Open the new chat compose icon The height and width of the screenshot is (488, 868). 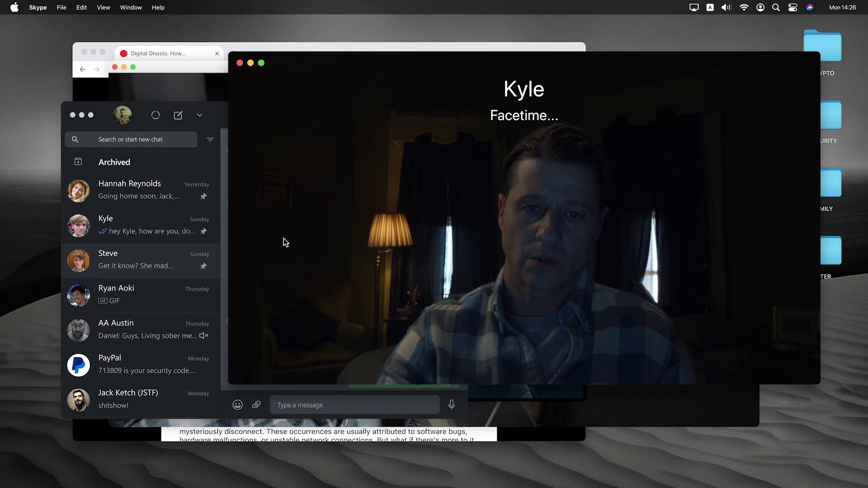pyautogui.click(x=178, y=115)
